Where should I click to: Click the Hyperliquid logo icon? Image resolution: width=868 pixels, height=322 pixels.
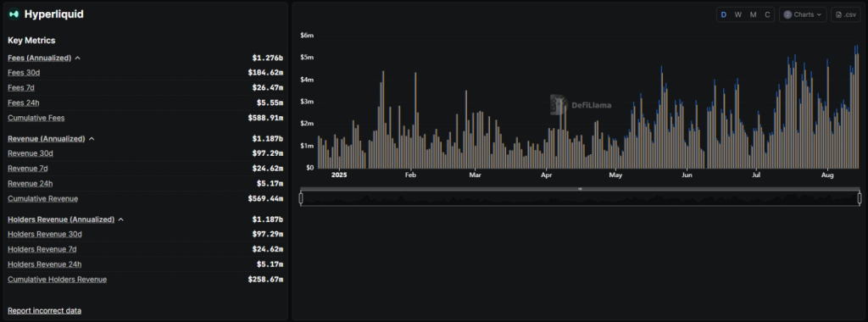14,14
